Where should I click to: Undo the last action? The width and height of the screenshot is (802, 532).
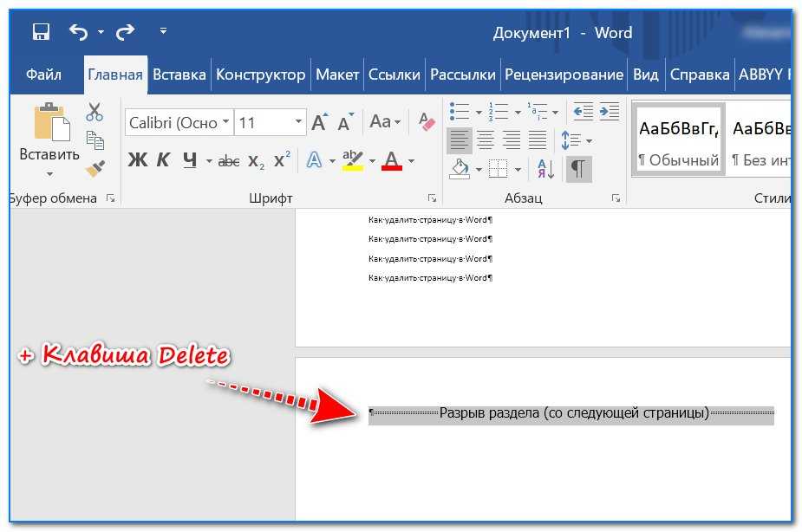79,32
